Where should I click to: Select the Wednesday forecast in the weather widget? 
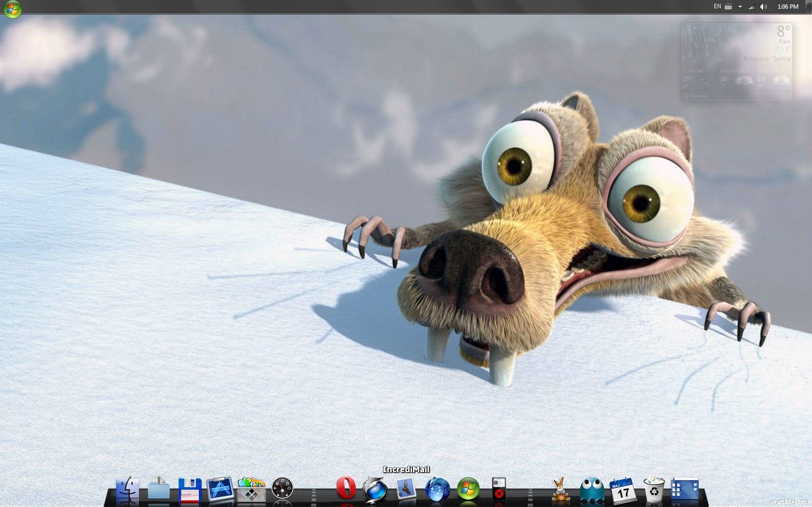737,78
